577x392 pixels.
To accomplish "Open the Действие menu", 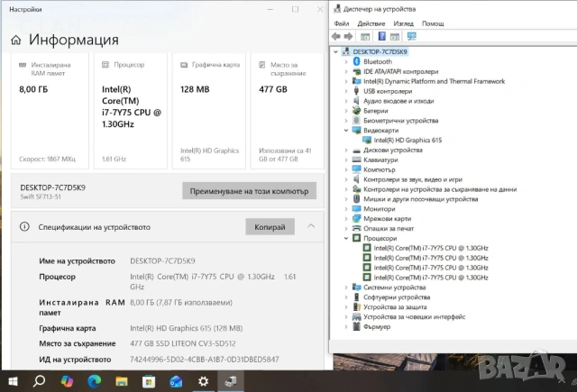I will point(371,23).
